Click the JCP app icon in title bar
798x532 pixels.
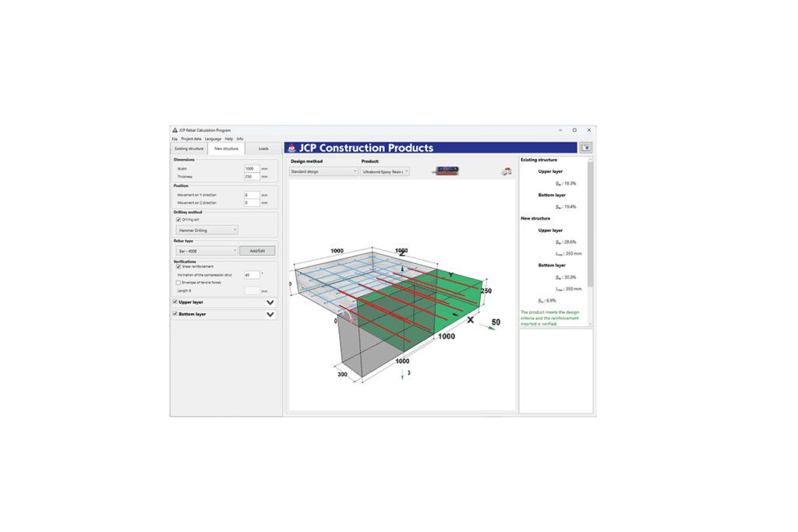tap(175, 130)
